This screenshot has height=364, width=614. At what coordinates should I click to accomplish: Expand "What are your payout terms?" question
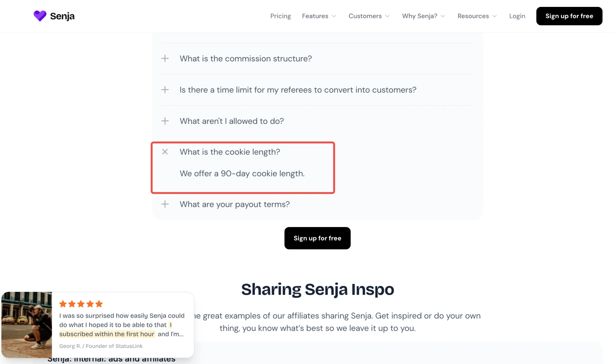(x=234, y=204)
